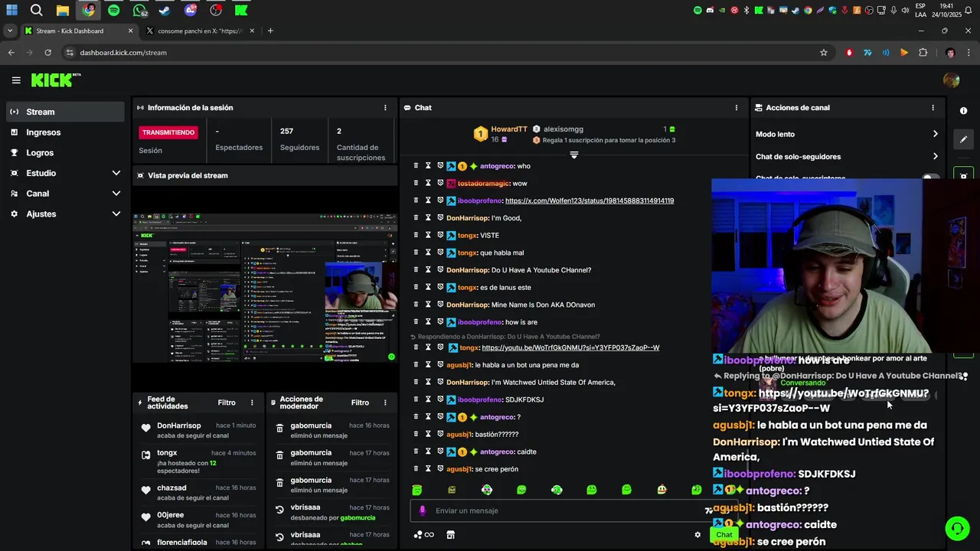980x551 pixels.
Task: Click the address bar URL
Action: (x=123, y=53)
